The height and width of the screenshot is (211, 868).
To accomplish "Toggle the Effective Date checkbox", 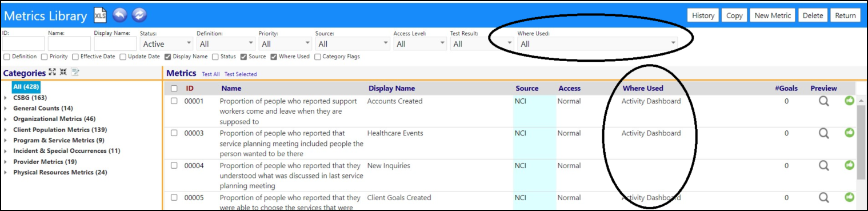I will click(x=75, y=57).
